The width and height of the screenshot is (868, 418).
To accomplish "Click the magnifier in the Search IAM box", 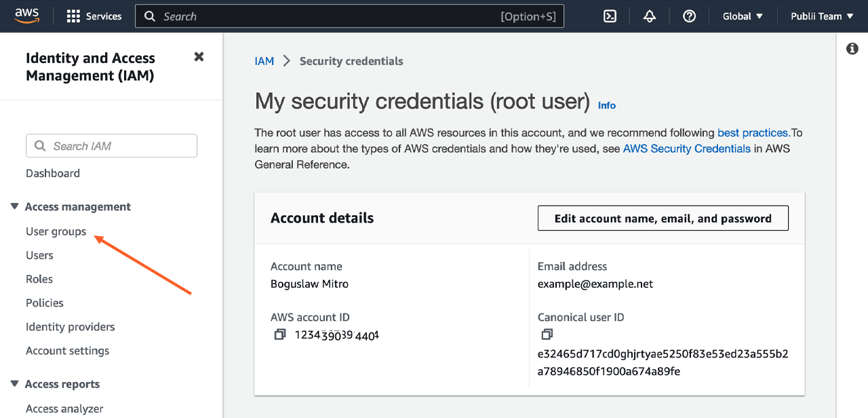I will [x=39, y=145].
